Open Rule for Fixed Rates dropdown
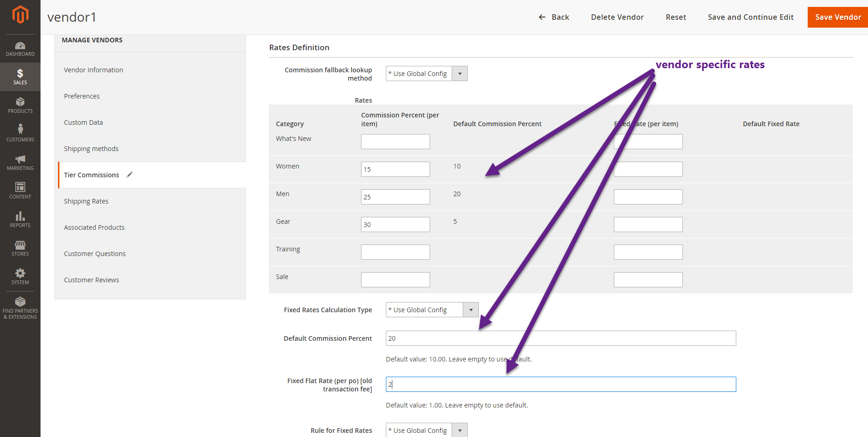Screen dimensions: 868x437 click(426, 430)
